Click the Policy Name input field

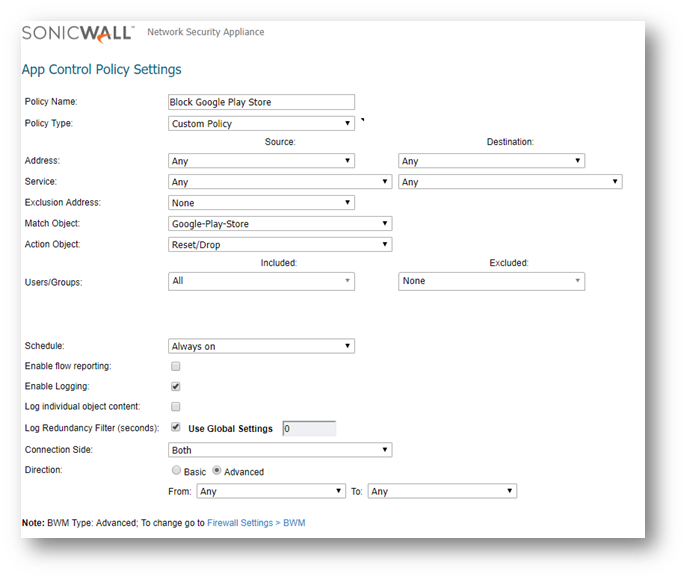(261, 102)
